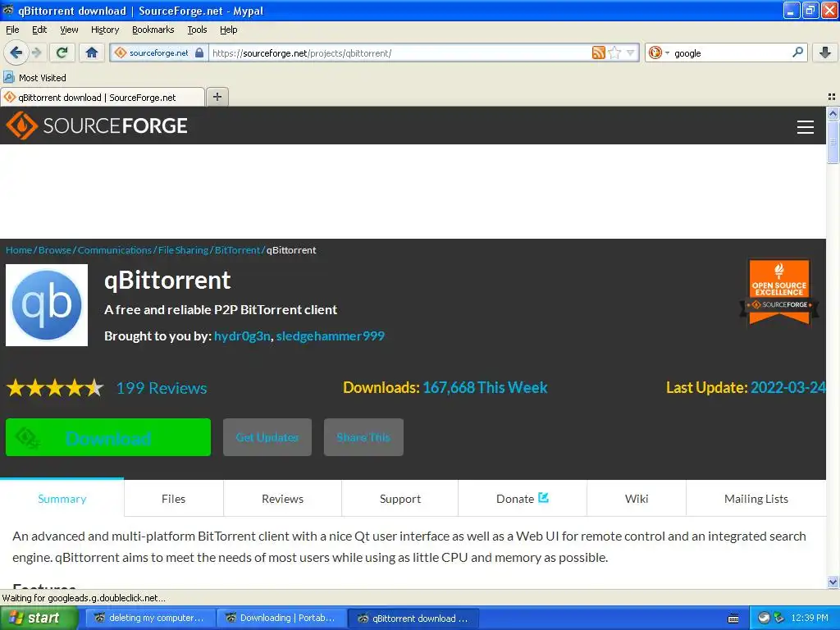
Task: Switch to 'deleting my computer' taskbar window
Action: tap(149, 618)
